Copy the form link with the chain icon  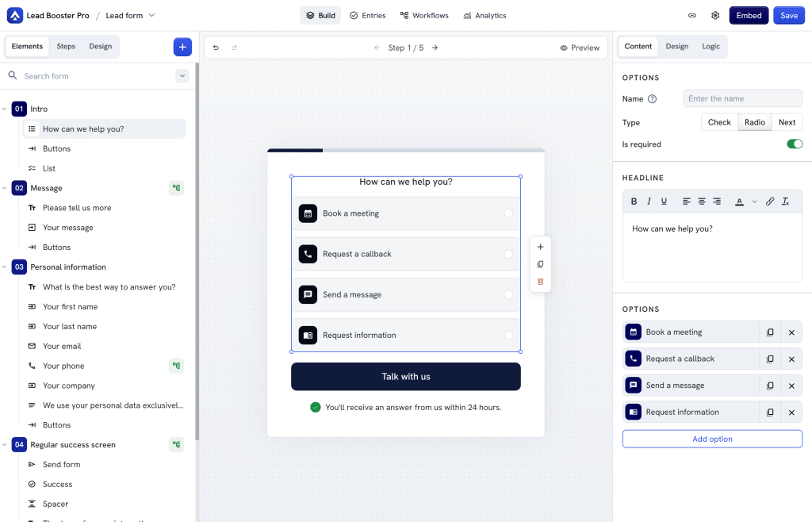tap(691, 16)
